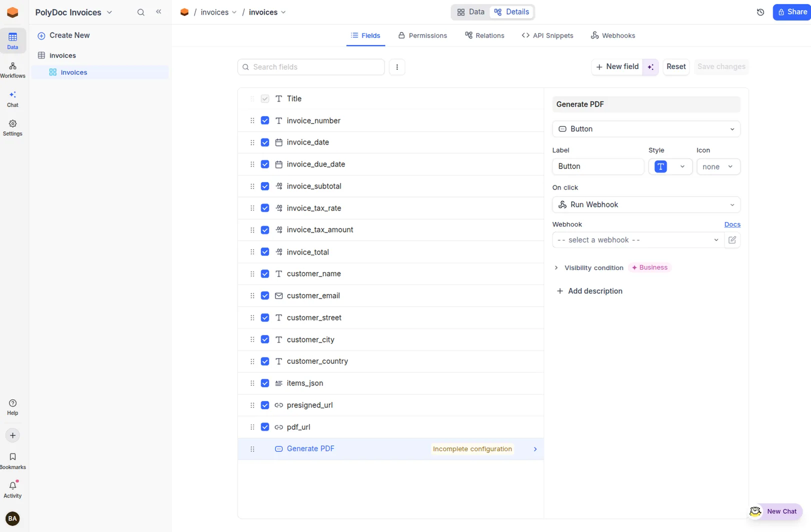The width and height of the screenshot is (811, 532).
Task: Switch to the Data view toggle
Action: pos(471,12)
